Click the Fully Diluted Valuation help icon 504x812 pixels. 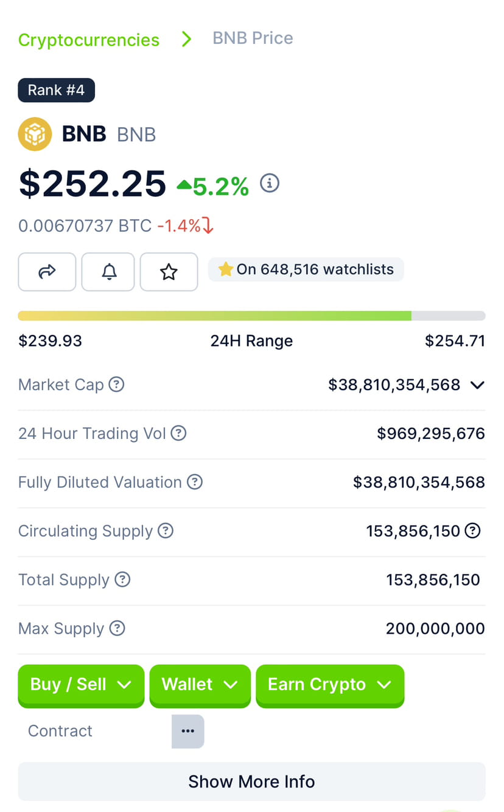pos(195,481)
